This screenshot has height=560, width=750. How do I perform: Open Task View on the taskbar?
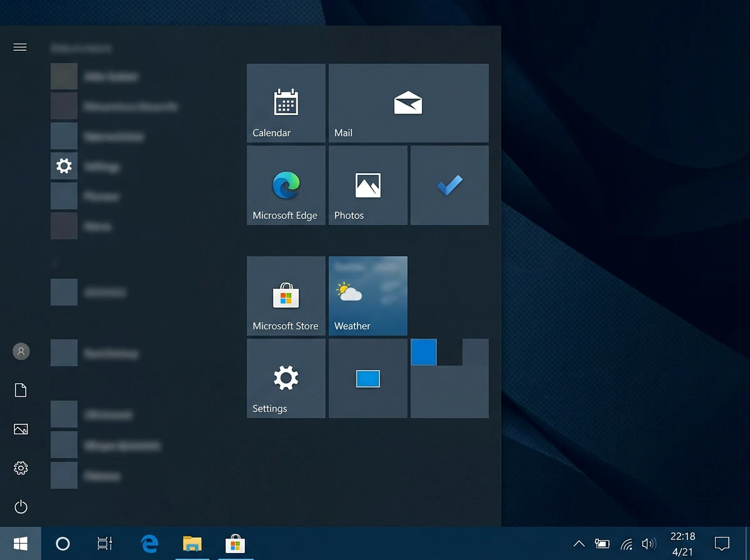click(105, 543)
